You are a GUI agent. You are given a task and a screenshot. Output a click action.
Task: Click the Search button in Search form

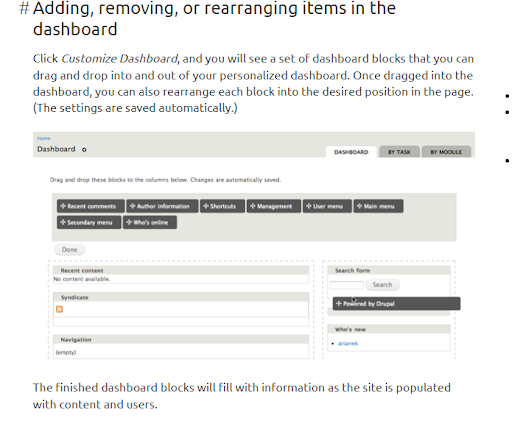pos(382,285)
